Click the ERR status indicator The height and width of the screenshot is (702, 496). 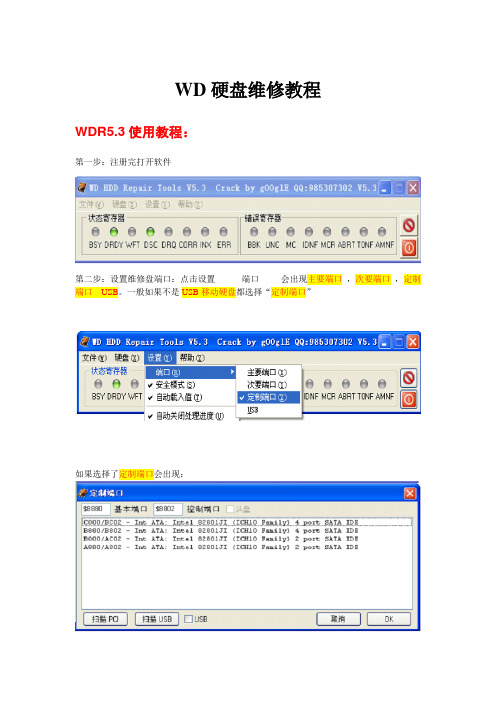point(223,232)
